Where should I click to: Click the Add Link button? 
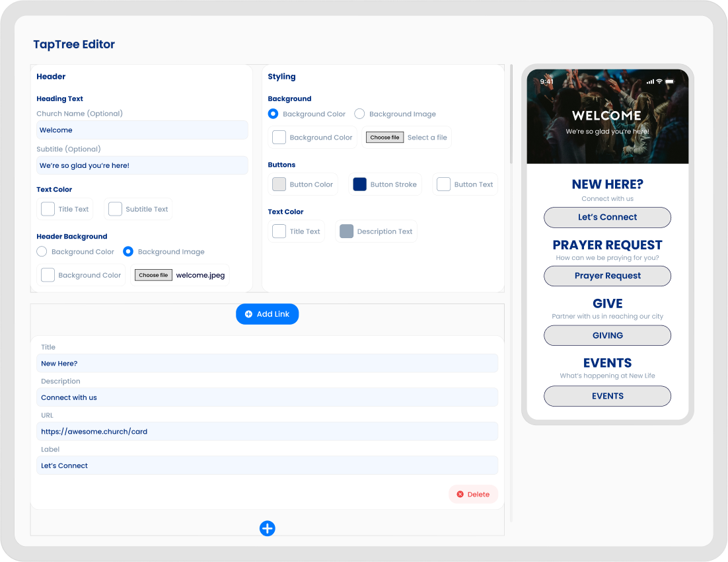(267, 314)
